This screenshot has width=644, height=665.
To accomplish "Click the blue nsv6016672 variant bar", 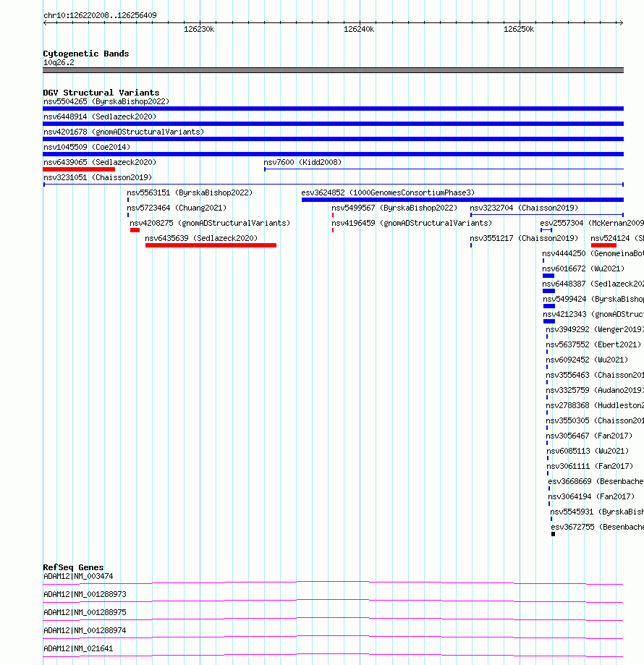I will [548, 276].
